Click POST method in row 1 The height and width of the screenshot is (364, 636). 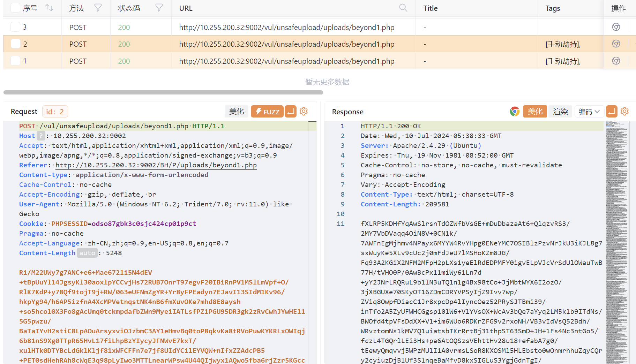78,61
